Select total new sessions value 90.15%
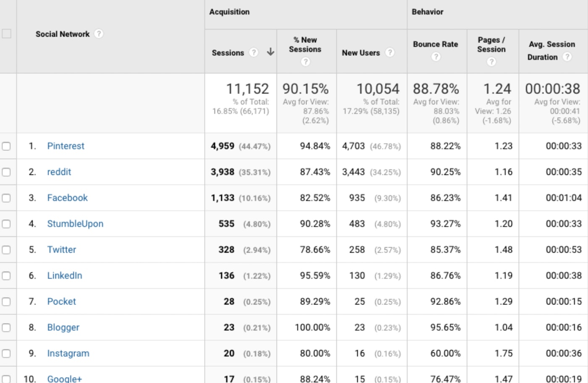Viewport: 588px width, 383px height. coord(305,89)
